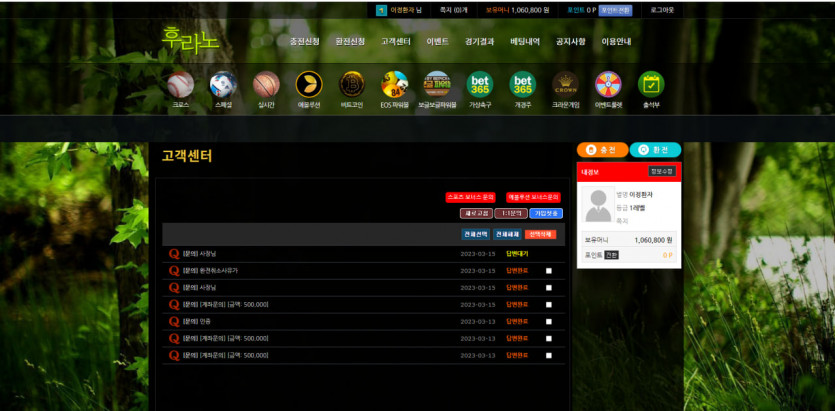Image resolution: width=835 pixels, height=411 pixels.
Task: Open the 경기결과 menu item
Action: (479, 42)
